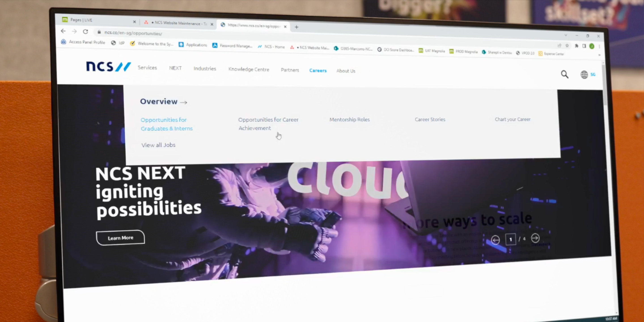This screenshot has height=322, width=644.
Task: Open the View all Jobs link
Action: point(158,145)
